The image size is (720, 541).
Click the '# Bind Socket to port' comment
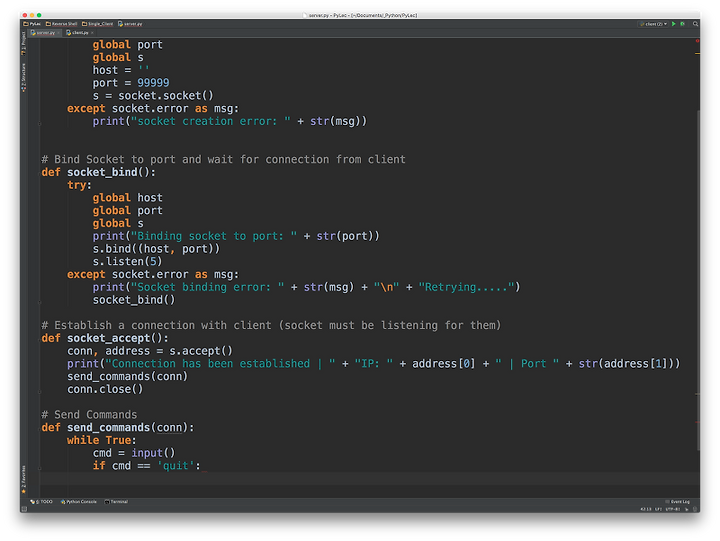223,159
